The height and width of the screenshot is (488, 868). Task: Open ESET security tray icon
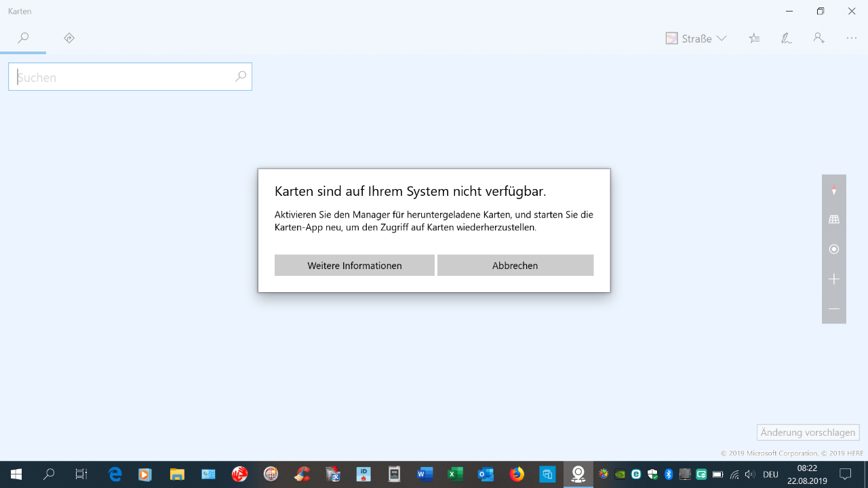tap(636, 474)
